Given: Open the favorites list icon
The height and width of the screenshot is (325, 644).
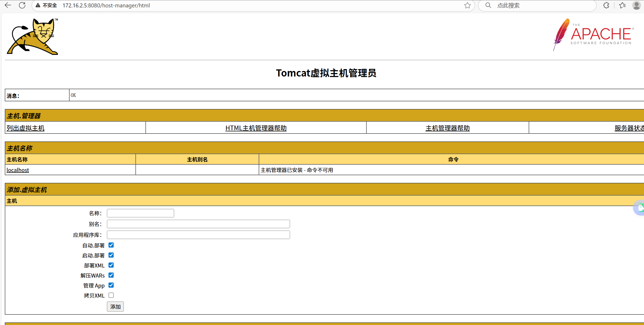Looking at the screenshot, I should [623, 5].
